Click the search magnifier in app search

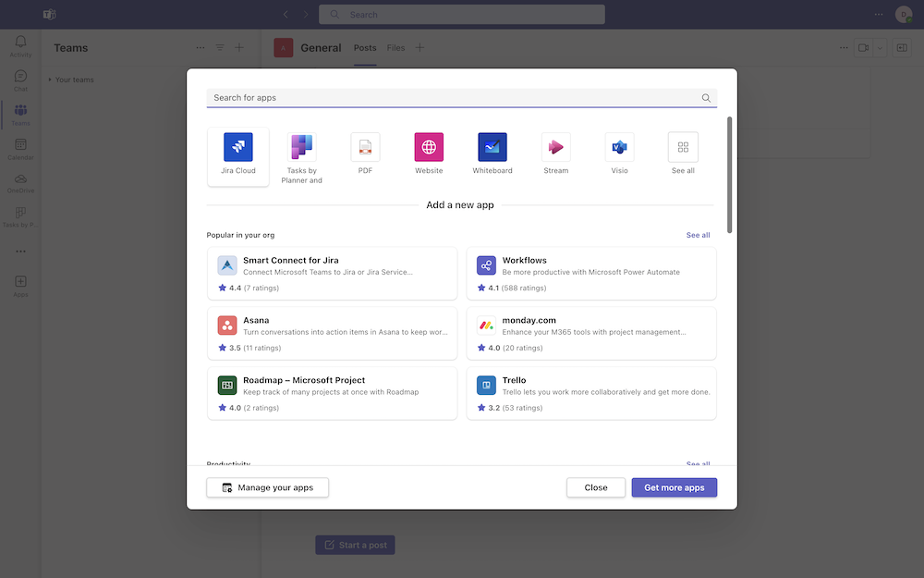point(706,98)
